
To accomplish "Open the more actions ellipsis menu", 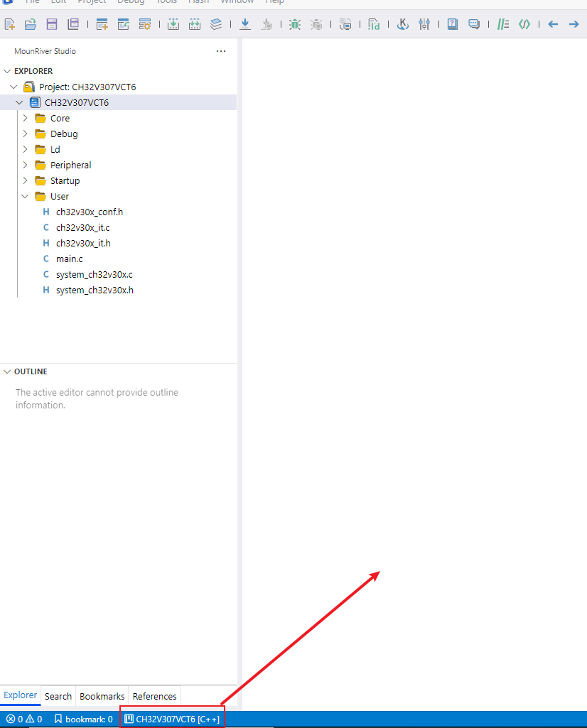I will coord(221,51).
